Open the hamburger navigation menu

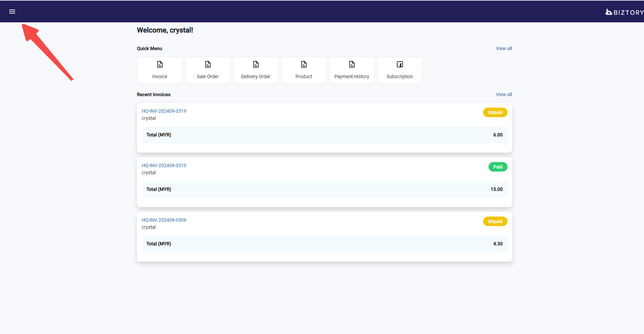[x=12, y=12]
